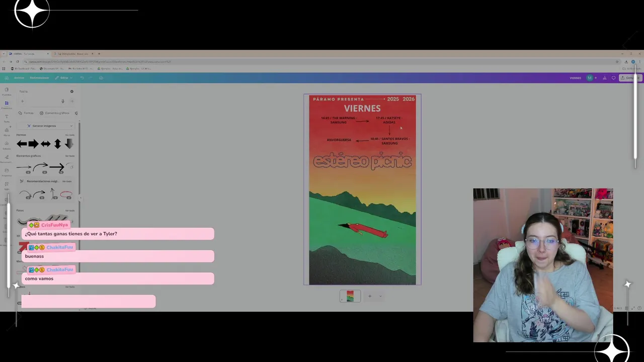644x362 pixels.
Task: Open the Herramientas draw sidebar panel
Action: 7,159
